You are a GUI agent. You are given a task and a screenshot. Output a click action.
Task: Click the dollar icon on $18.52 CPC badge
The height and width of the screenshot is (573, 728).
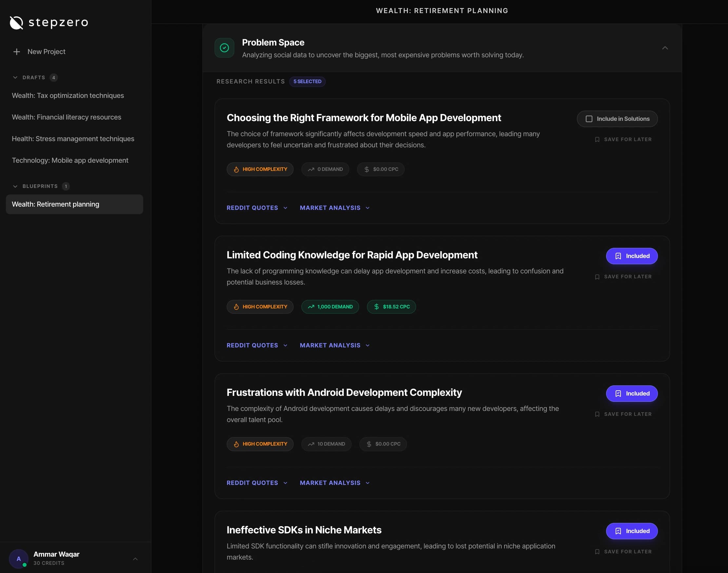376,306
